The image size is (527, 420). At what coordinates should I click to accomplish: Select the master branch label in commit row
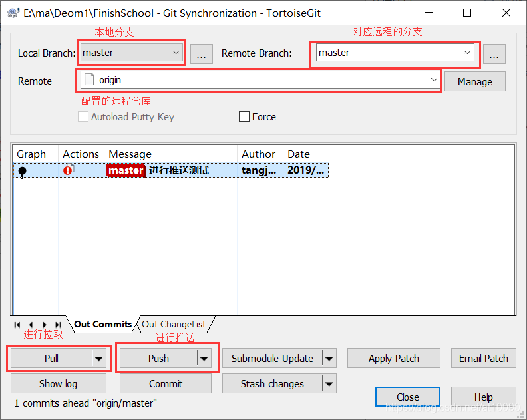click(126, 170)
